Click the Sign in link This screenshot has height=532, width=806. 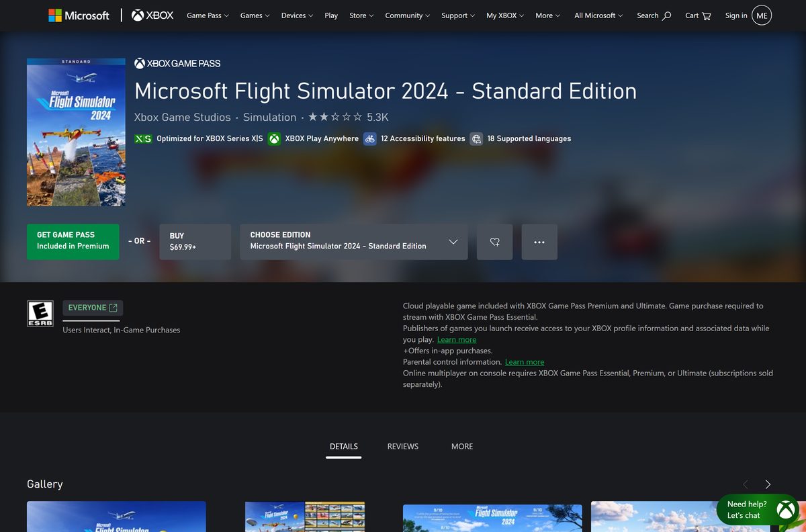pyautogui.click(x=736, y=15)
